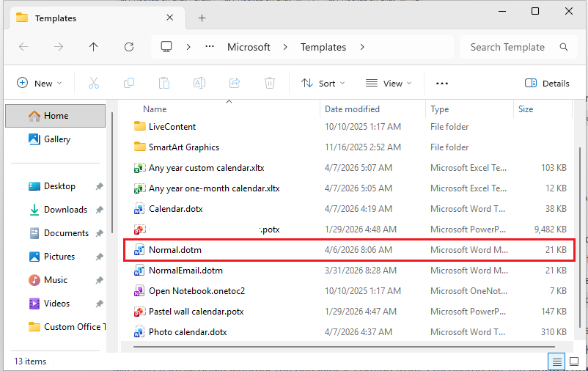Switch to details list view icon in status bar
The height and width of the screenshot is (371, 588).
point(557,361)
